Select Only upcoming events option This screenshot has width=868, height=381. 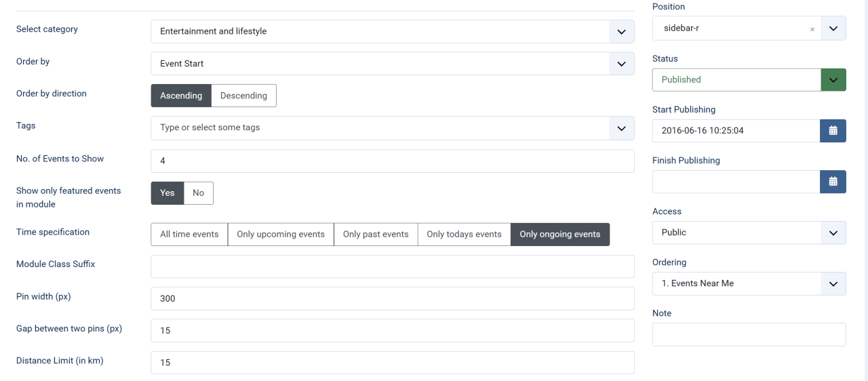tap(281, 235)
